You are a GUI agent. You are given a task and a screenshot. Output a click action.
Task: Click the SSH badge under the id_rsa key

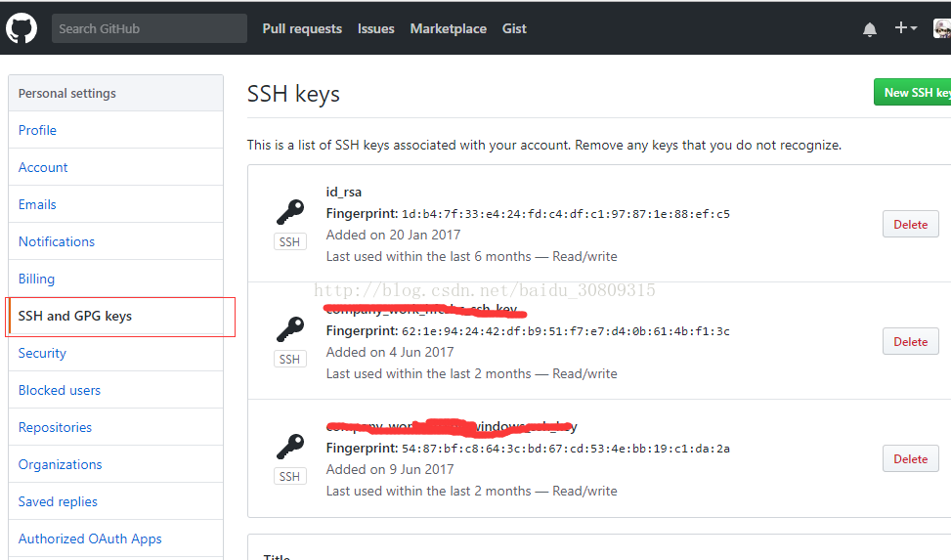(289, 242)
